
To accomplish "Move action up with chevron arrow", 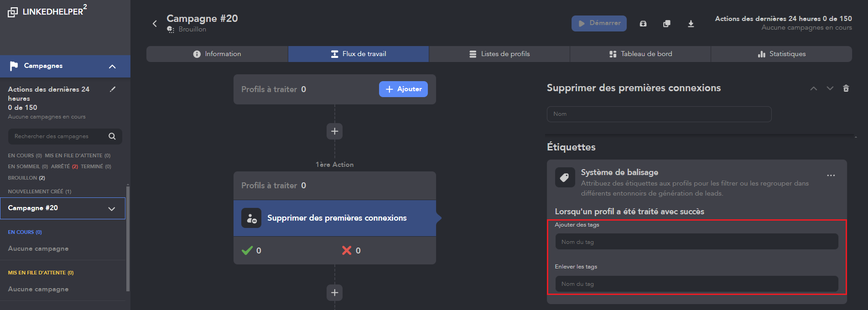I will coord(814,88).
